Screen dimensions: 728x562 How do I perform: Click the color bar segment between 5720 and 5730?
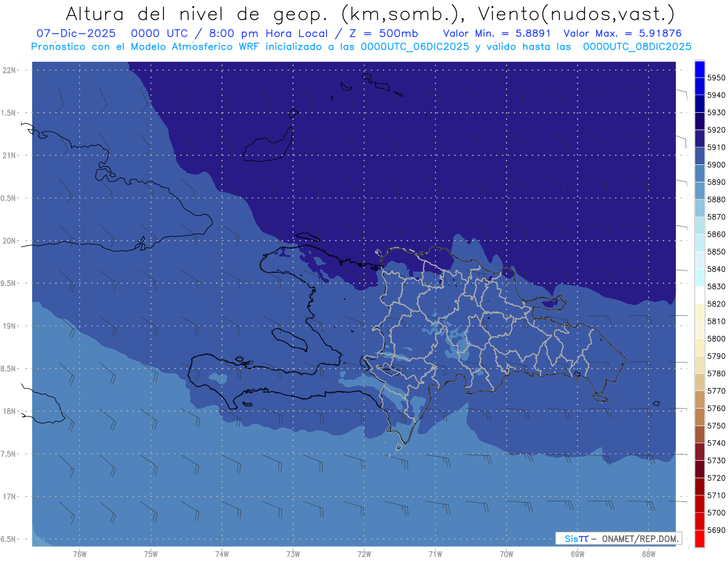point(699,469)
